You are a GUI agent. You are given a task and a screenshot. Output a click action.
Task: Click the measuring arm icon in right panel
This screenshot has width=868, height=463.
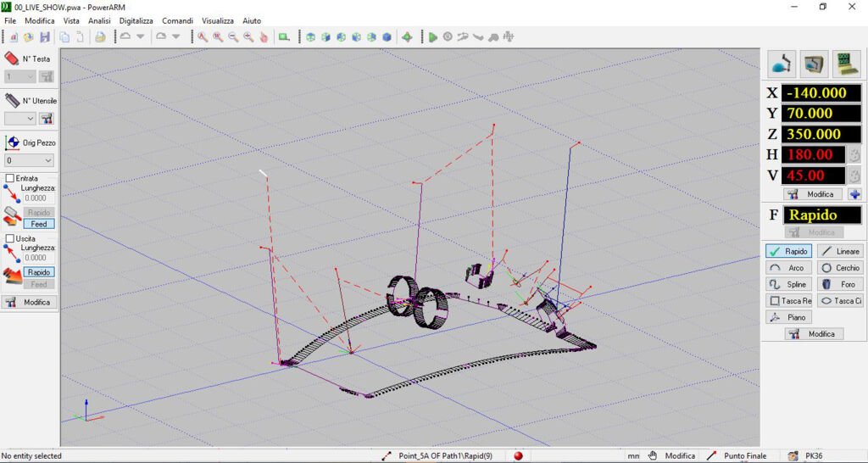(x=781, y=64)
